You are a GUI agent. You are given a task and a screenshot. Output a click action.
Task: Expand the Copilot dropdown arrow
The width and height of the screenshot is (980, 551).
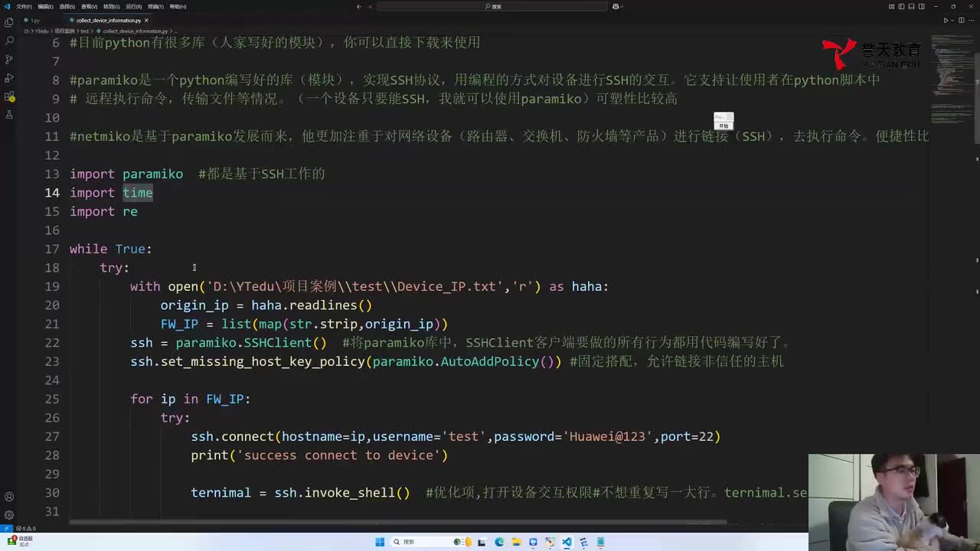tap(622, 6)
